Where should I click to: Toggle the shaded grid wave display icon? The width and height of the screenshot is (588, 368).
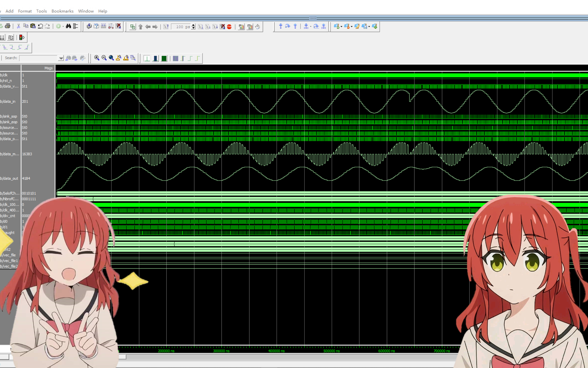click(x=176, y=58)
